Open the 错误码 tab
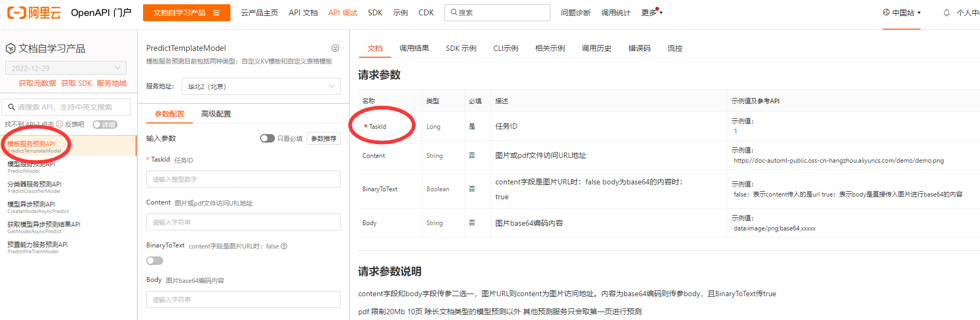The width and height of the screenshot is (980, 320). [639, 48]
